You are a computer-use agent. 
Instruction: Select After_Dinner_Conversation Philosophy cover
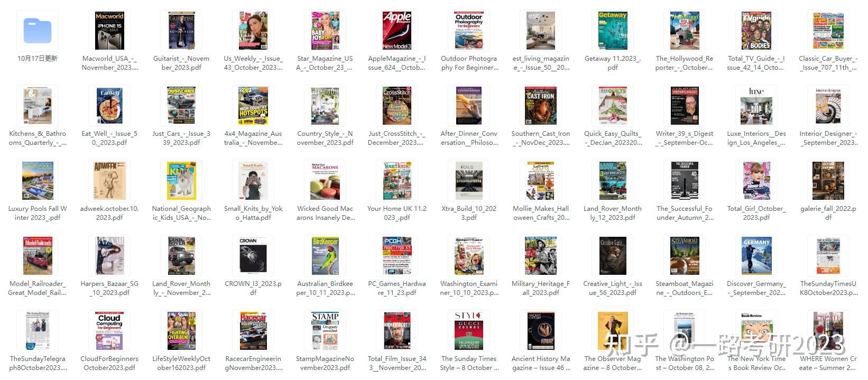pyautogui.click(x=469, y=106)
